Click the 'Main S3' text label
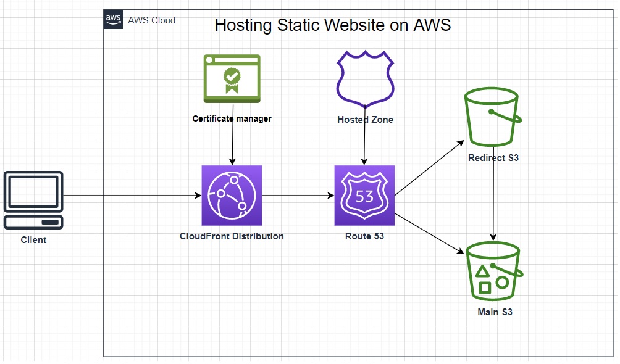Viewport: 620px width, 364px height. pos(495,312)
